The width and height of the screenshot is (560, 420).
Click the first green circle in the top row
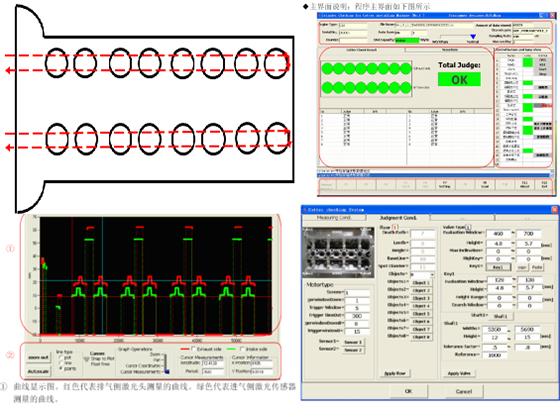tap(328, 69)
